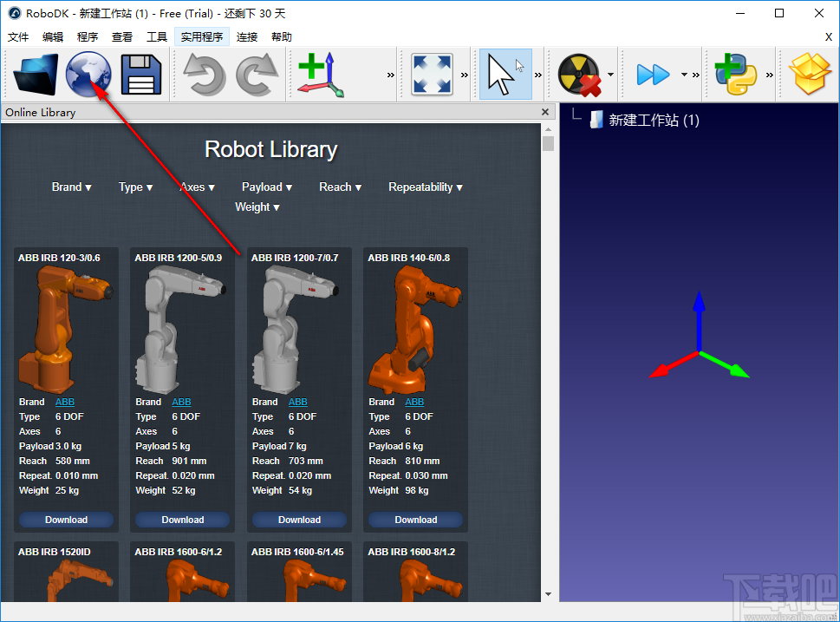The image size is (840, 622).
Task: Click the fast simulation forward icon
Action: tap(653, 74)
